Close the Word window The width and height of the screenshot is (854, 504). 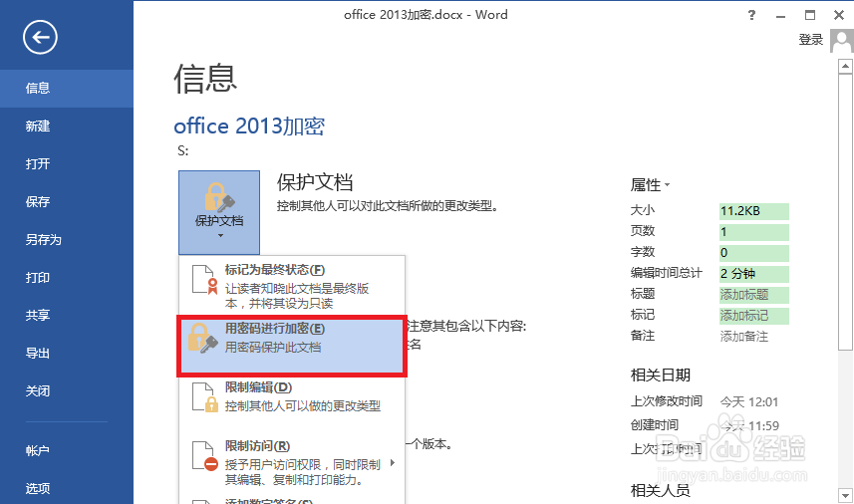[x=839, y=15]
